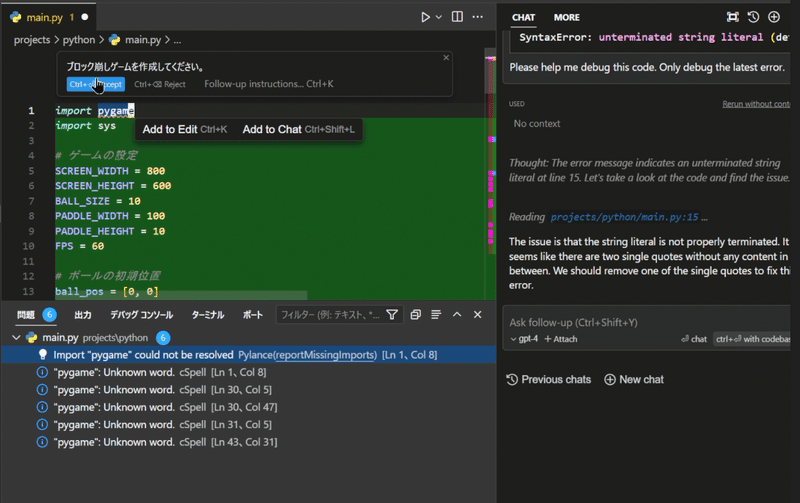Image resolution: width=800 pixels, height=503 pixels.
Task: Click the projects breadcrumb
Action: (32, 40)
